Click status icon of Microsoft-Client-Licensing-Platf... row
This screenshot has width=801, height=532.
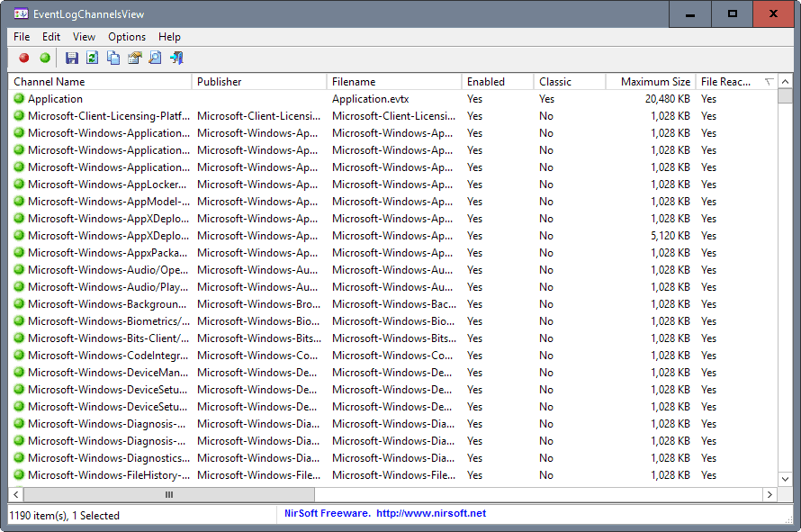click(19, 116)
